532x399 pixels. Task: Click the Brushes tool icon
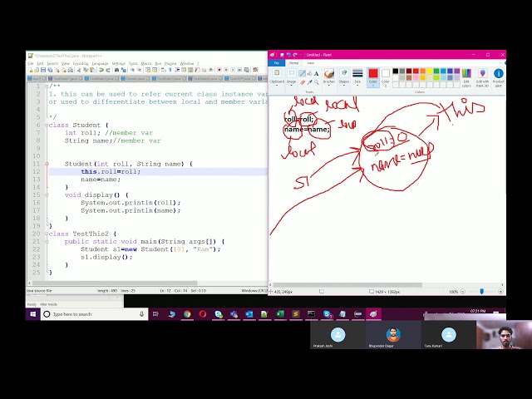329,74
